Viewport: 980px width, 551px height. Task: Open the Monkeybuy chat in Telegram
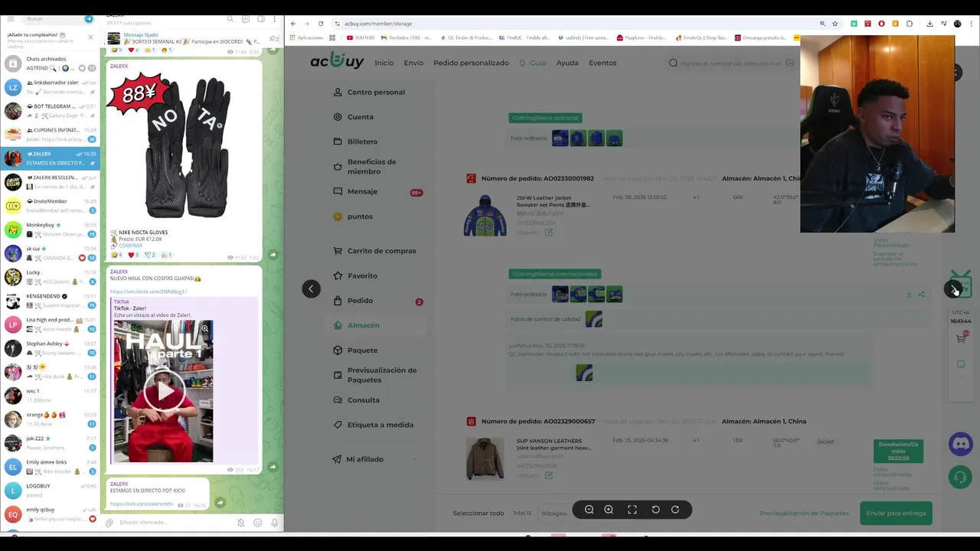pos(50,229)
